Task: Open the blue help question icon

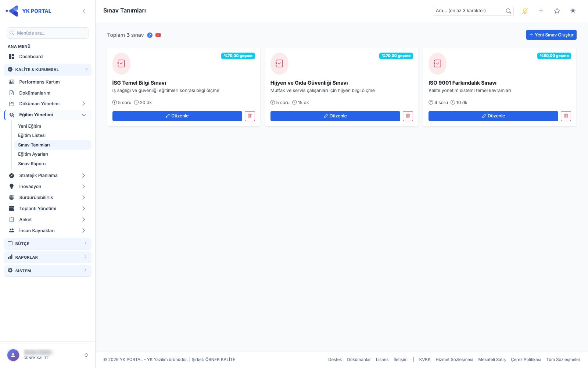Action: (x=150, y=35)
